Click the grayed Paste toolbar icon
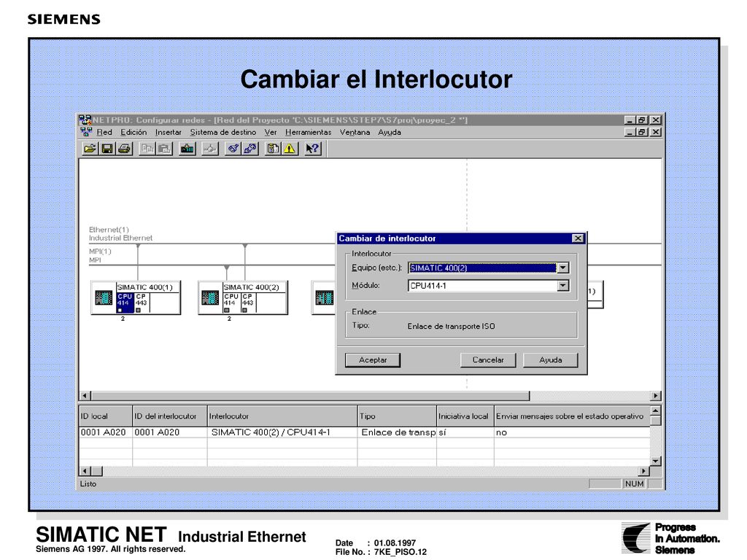747x560 pixels. click(x=164, y=149)
